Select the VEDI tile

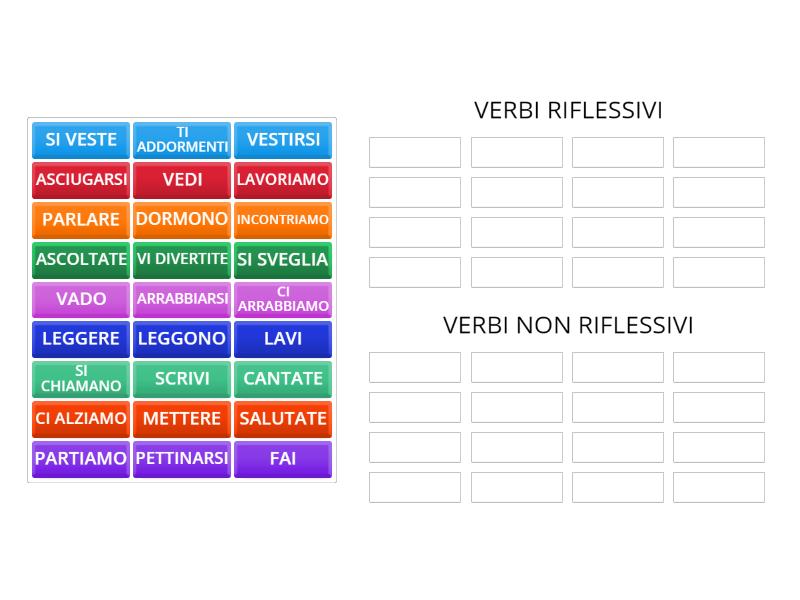[x=182, y=180]
